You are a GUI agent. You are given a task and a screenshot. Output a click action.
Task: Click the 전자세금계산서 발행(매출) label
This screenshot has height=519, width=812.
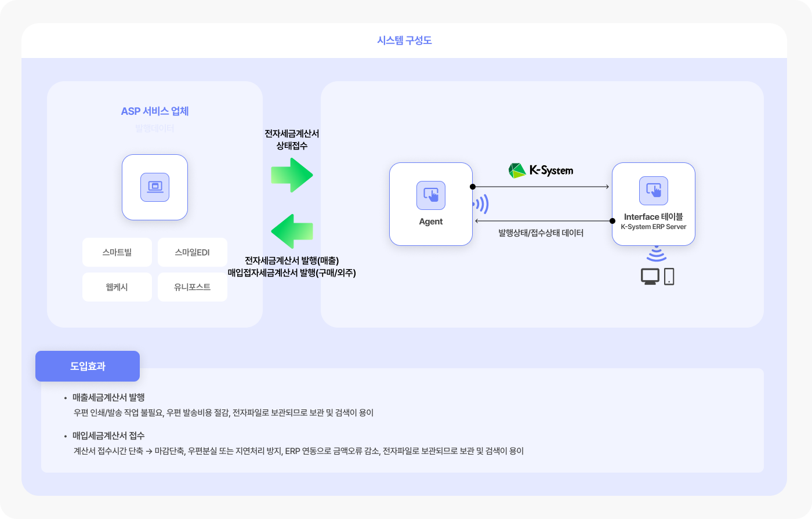tap(292, 260)
